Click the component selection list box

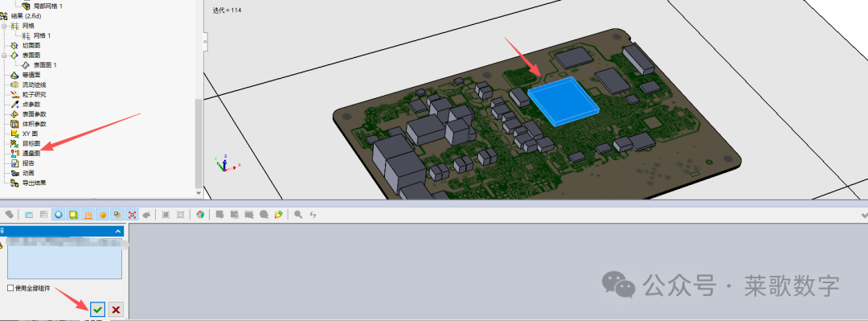[x=64, y=259]
